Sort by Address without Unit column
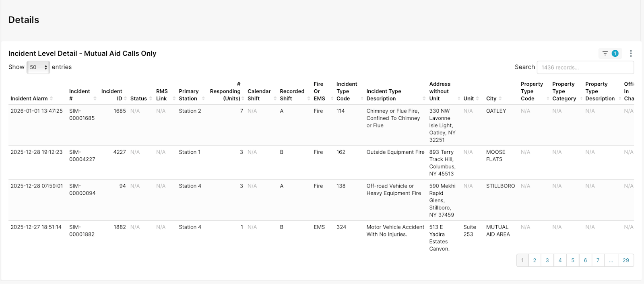644x284 pixels. tap(445, 91)
